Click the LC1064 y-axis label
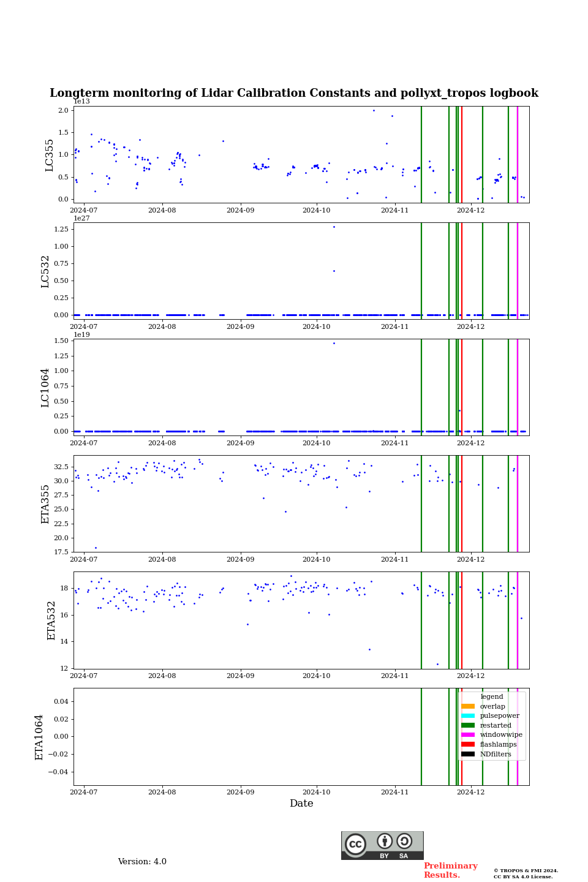Image resolution: width=588 pixels, height=882 pixels. point(45,388)
